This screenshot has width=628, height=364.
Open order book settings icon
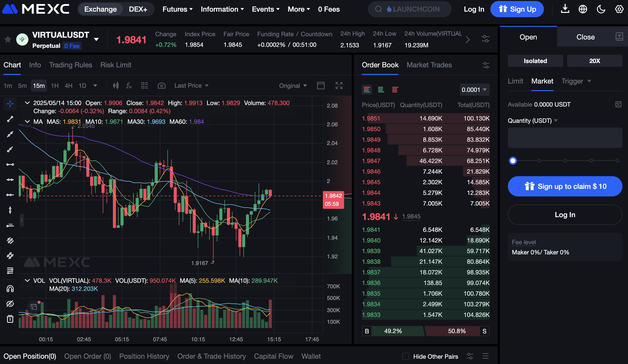pyautogui.click(x=486, y=65)
